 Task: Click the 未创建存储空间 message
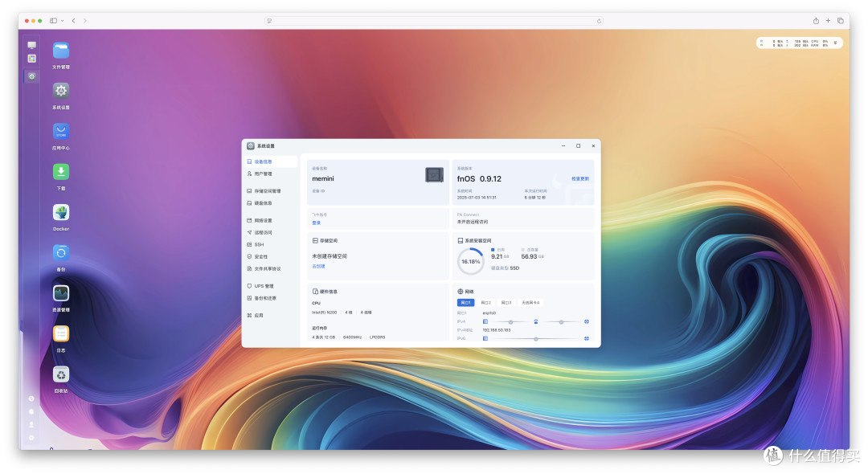coord(330,256)
